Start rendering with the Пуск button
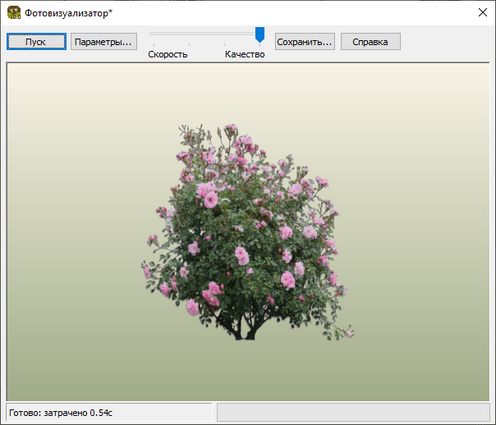 tap(36, 42)
